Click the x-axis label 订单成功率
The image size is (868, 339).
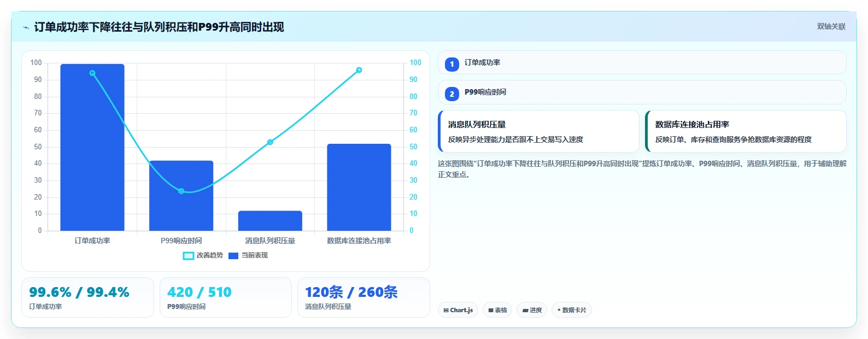pos(92,241)
